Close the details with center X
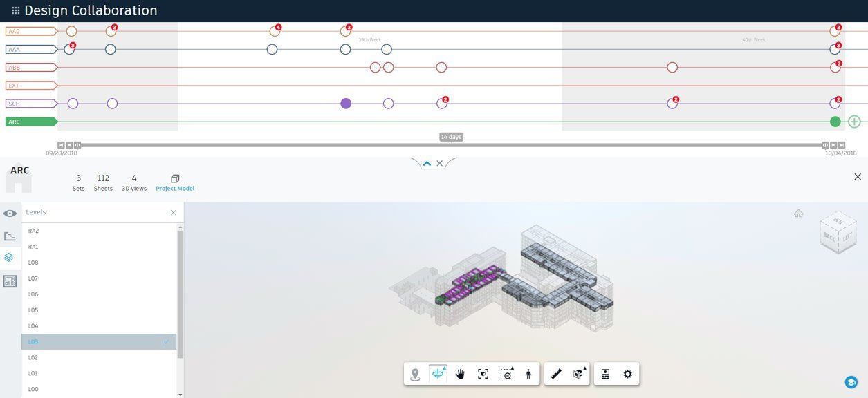Image resolution: width=868 pixels, height=398 pixels. [x=439, y=164]
